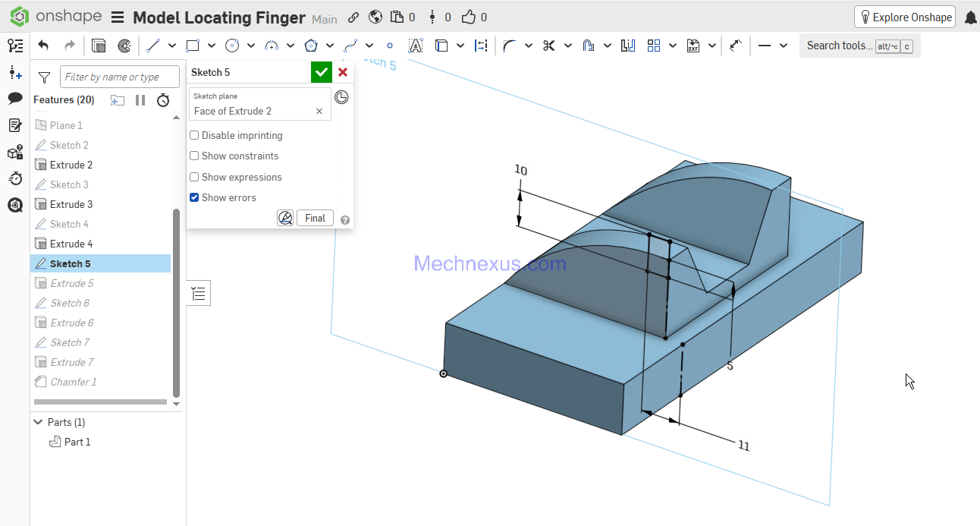
Task: Click the Text sketch tool icon
Action: [x=415, y=46]
